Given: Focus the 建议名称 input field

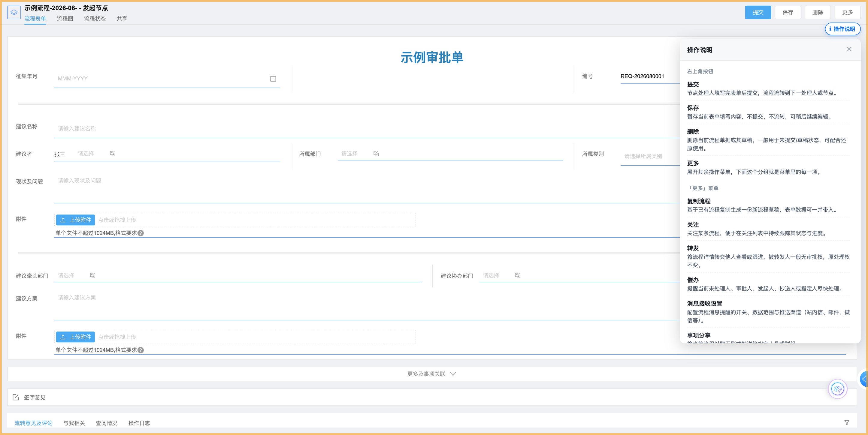Looking at the screenshot, I should pyautogui.click(x=367, y=129).
